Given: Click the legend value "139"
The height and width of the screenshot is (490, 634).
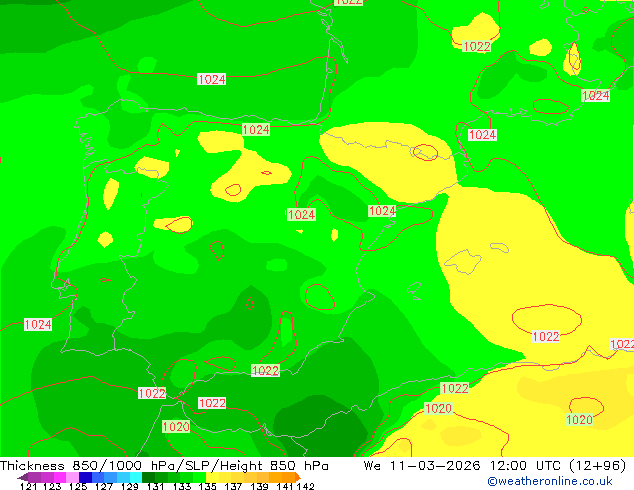Looking at the screenshot, I should click(259, 486).
